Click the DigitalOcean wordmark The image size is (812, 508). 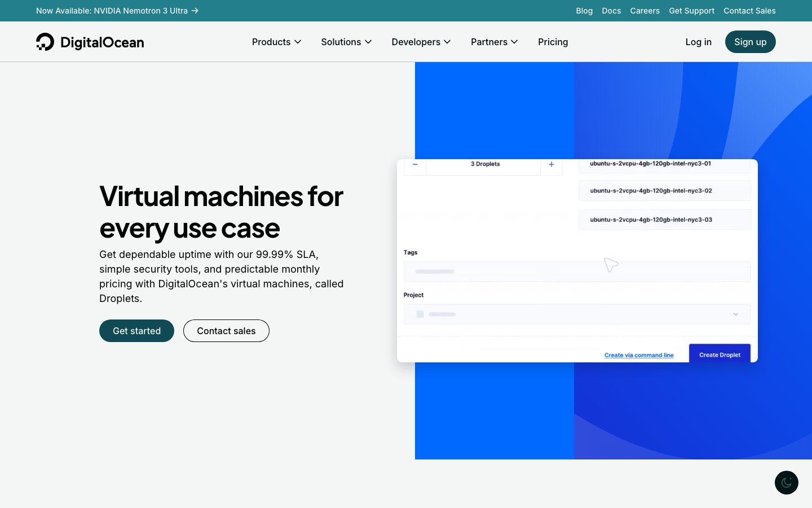(102, 42)
